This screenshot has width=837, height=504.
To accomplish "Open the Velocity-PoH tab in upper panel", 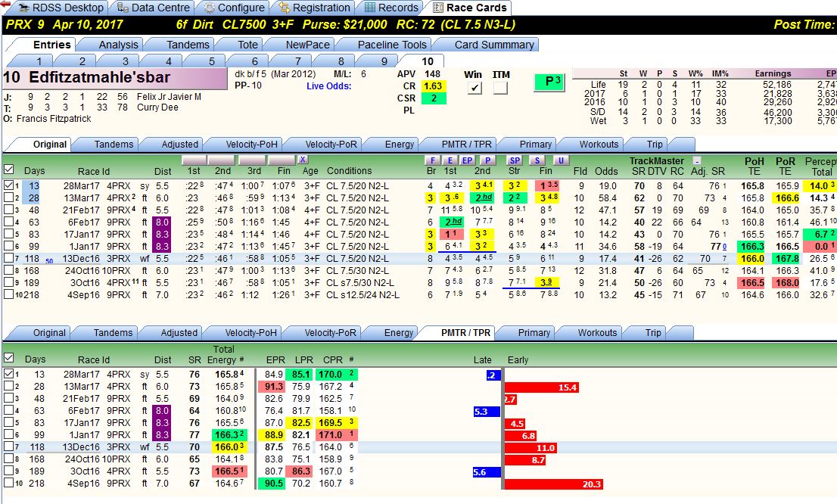I will (251, 144).
